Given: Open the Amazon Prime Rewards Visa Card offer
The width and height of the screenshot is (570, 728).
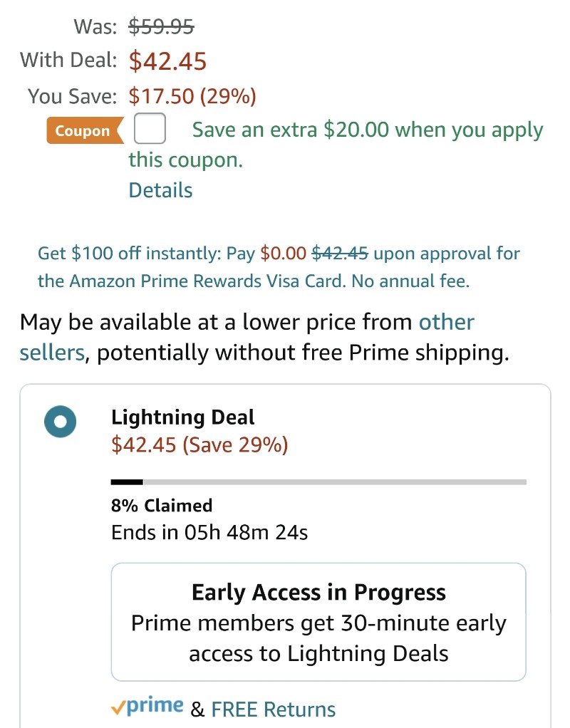Looking at the screenshot, I should click(x=279, y=267).
